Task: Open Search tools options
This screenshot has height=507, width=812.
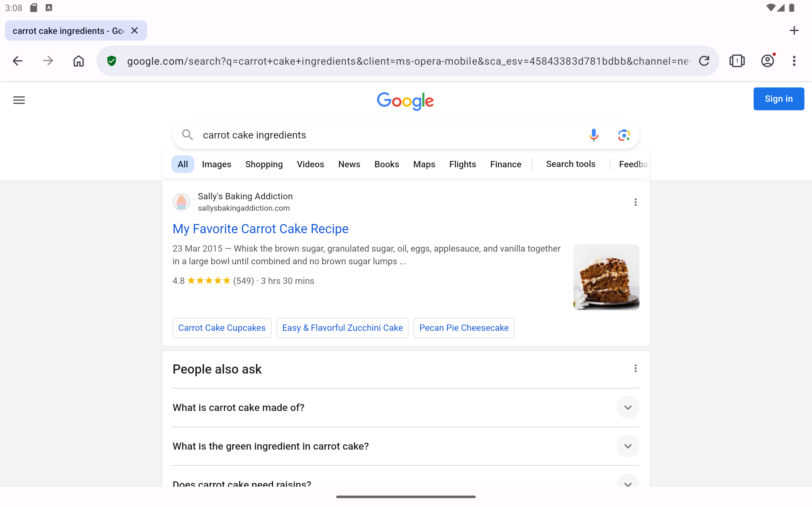Action: click(570, 164)
